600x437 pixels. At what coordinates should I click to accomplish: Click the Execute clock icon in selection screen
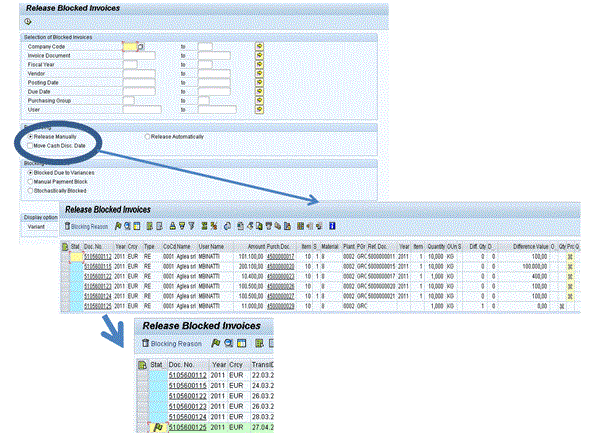[28, 22]
